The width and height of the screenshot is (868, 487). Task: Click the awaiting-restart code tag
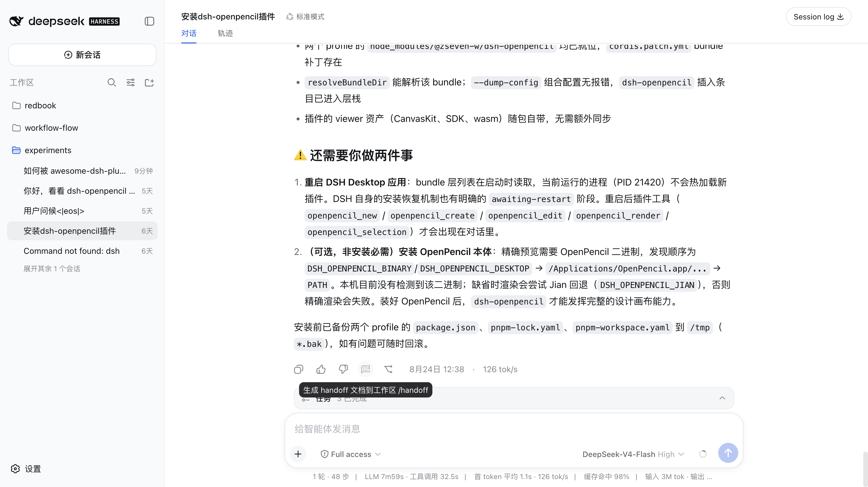[x=531, y=199]
